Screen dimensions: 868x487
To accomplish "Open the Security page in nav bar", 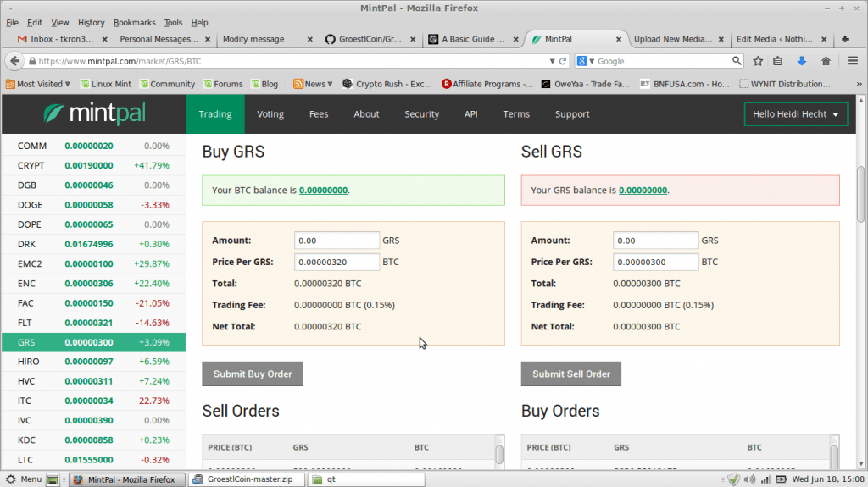I will coord(422,114).
